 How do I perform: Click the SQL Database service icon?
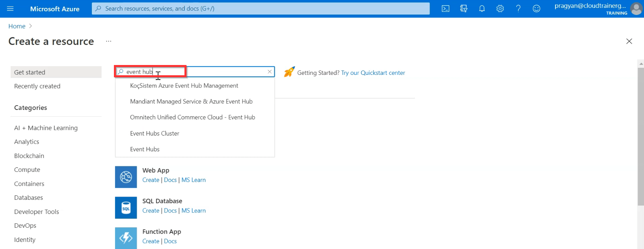coord(126,208)
